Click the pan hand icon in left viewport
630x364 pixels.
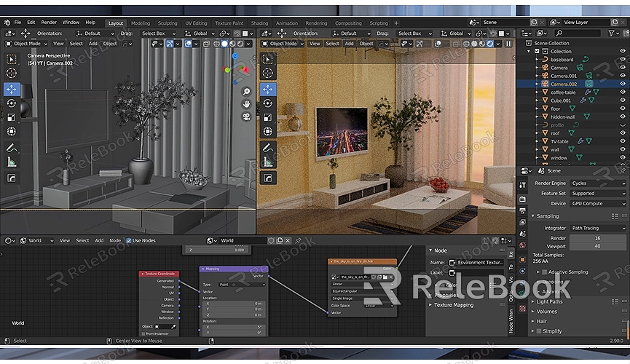click(247, 104)
